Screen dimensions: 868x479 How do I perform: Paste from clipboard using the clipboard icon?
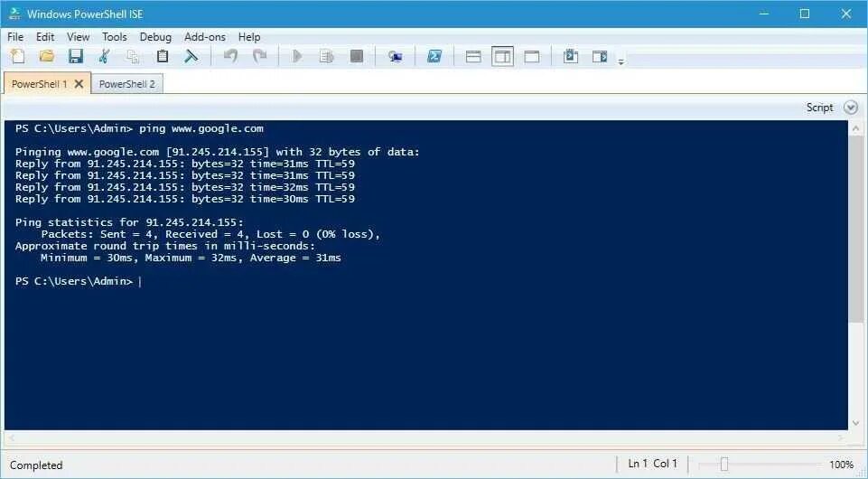pos(163,56)
